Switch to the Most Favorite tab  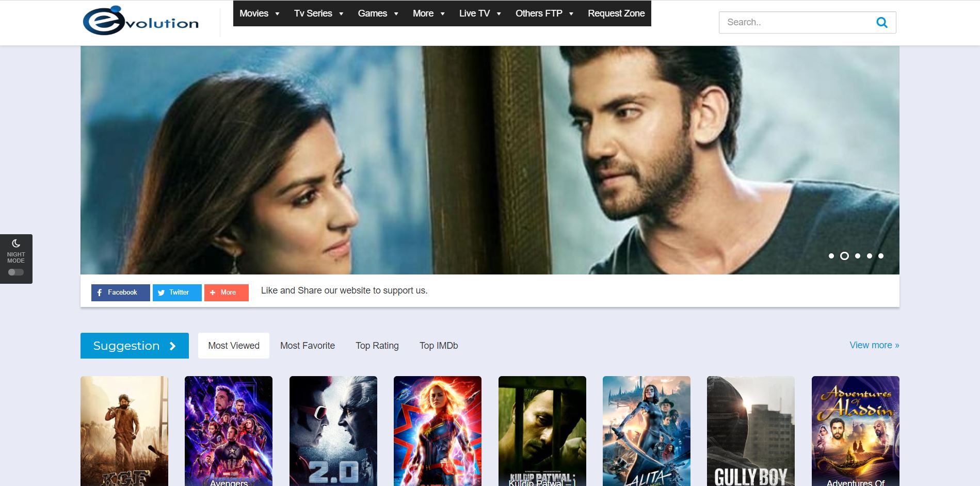(x=308, y=346)
